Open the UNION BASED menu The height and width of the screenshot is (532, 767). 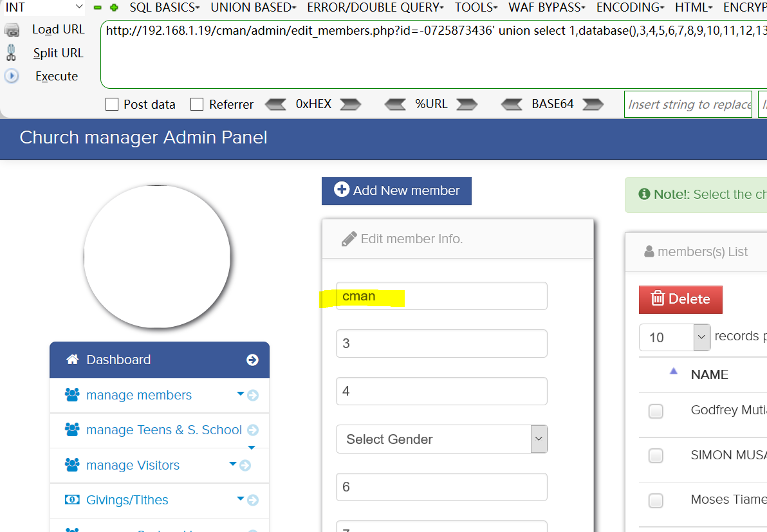[254, 7]
